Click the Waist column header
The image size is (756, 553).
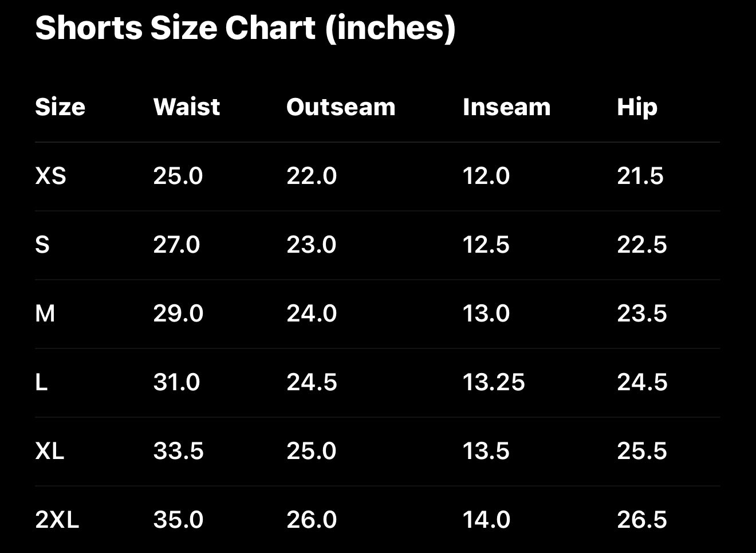tap(186, 107)
